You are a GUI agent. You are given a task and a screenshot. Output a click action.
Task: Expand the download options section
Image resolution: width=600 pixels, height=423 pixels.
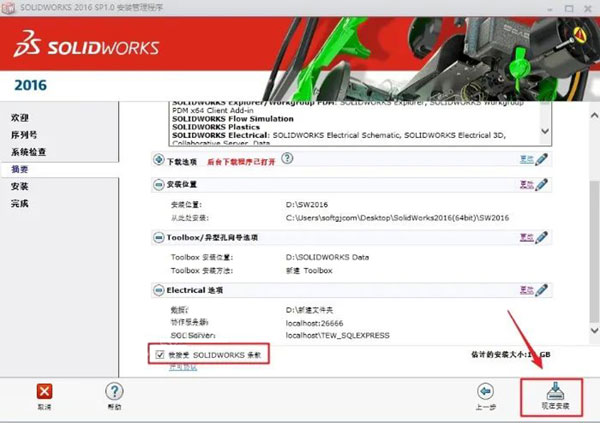[158, 160]
